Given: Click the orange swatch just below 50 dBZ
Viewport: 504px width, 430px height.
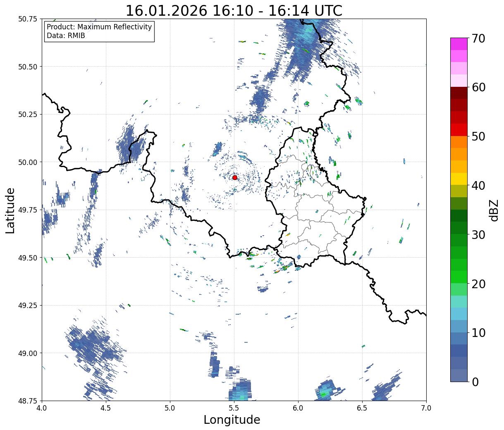Looking at the screenshot, I should pyautogui.click(x=459, y=142).
